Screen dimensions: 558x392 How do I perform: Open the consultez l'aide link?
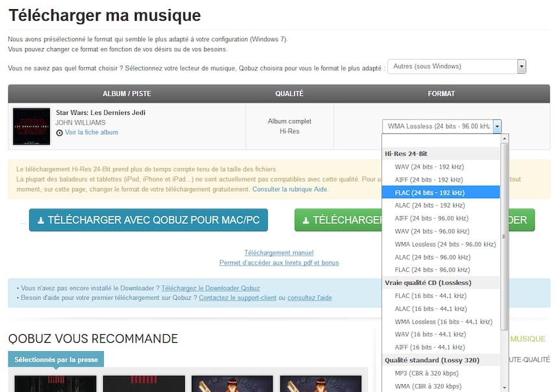click(309, 298)
